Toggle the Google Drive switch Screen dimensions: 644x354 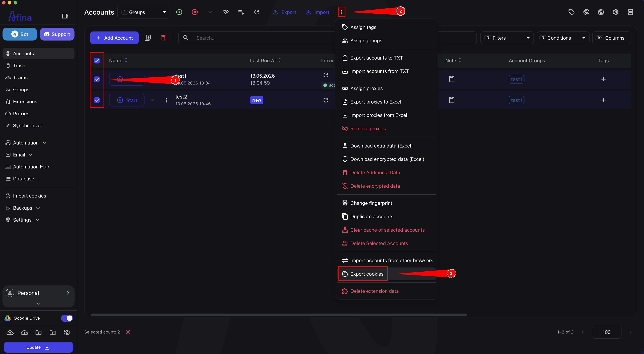click(67, 318)
